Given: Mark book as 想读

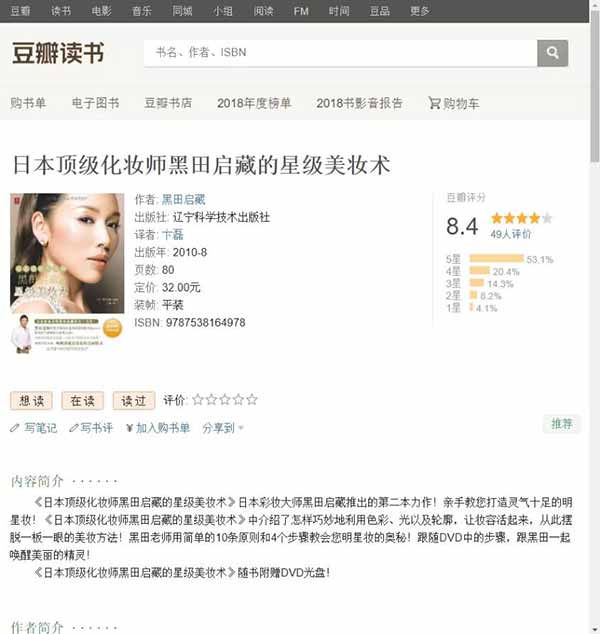Looking at the screenshot, I should tap(31, 401).
